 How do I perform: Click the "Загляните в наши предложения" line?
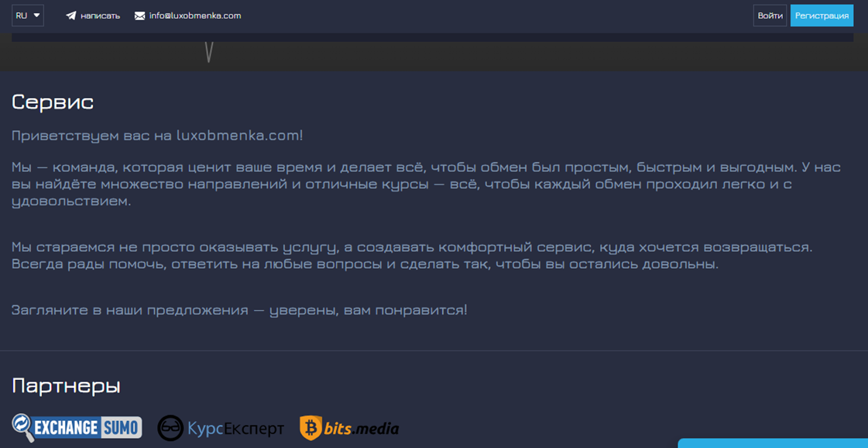pos(239,310)
